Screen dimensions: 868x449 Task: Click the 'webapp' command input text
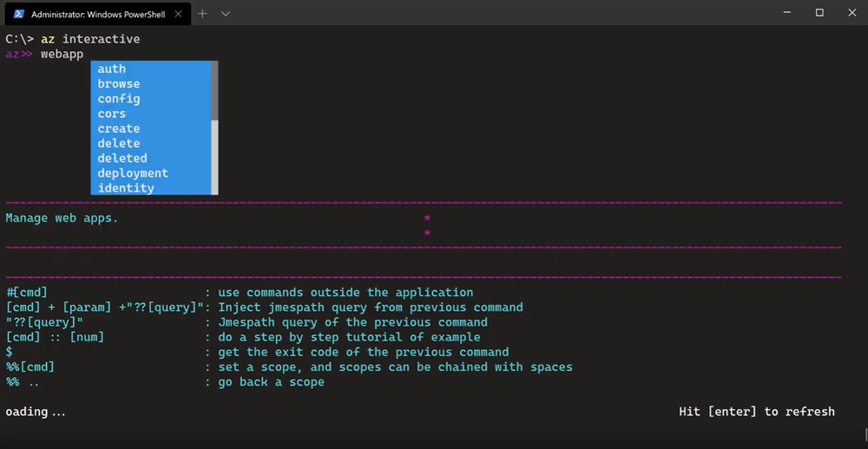(x=62, y=54)
